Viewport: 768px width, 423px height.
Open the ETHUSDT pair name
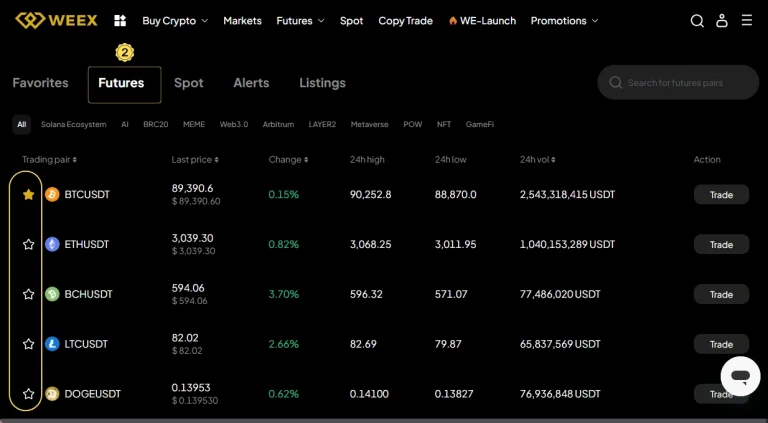tap(87, 244)
